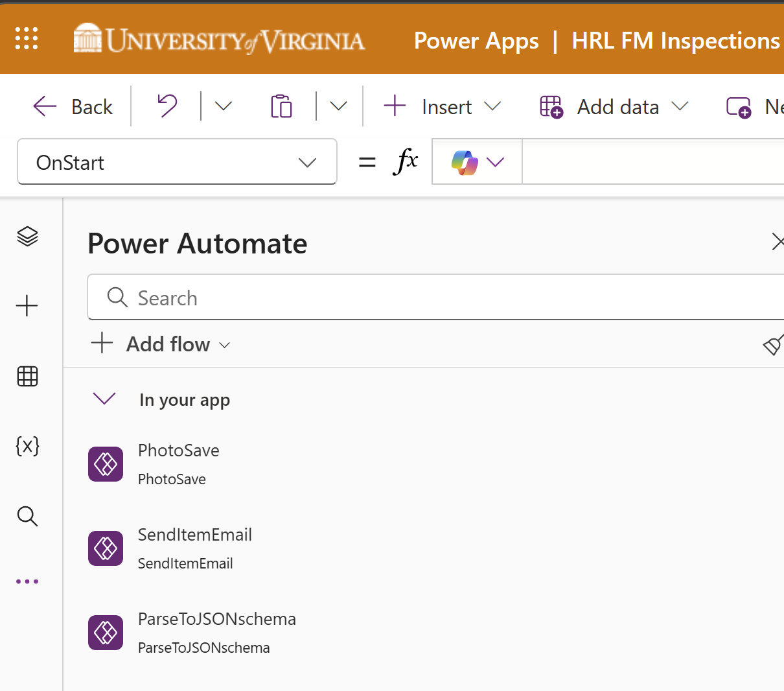784x691 pixels.
Task: Open the Add flow dropdown
Action: coord(161,344)
